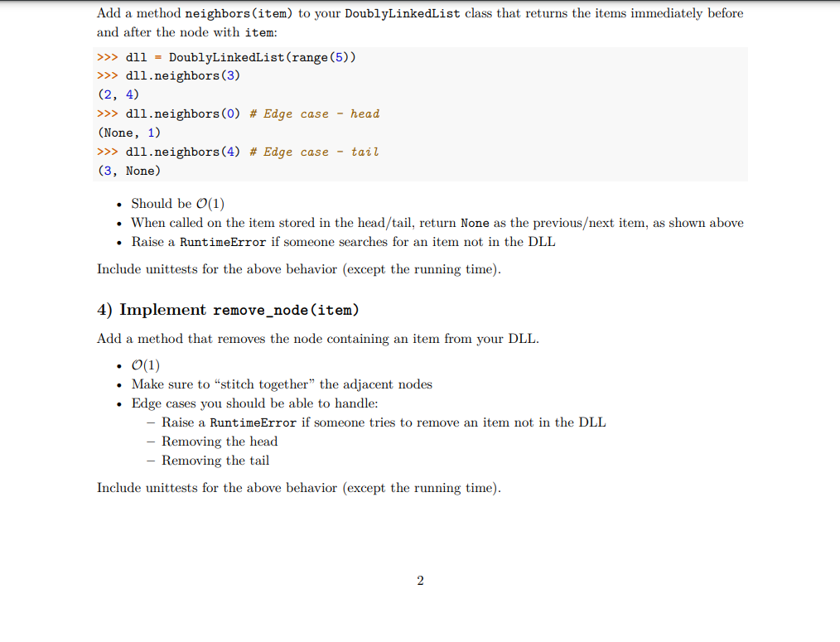This screenshot has height=642, width=840.
Task: Click the page number 2 at bottom
Action: point(420,581)
